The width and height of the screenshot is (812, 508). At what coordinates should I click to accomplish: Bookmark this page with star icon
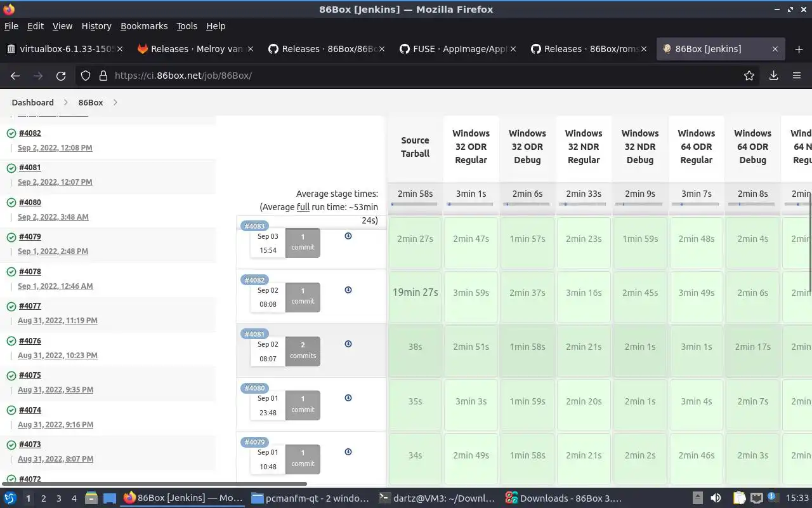(749, 76)
